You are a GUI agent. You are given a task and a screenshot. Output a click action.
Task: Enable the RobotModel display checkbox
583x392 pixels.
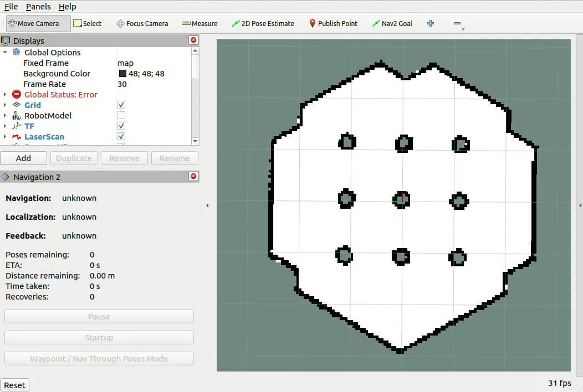click(x=121, y=116)
